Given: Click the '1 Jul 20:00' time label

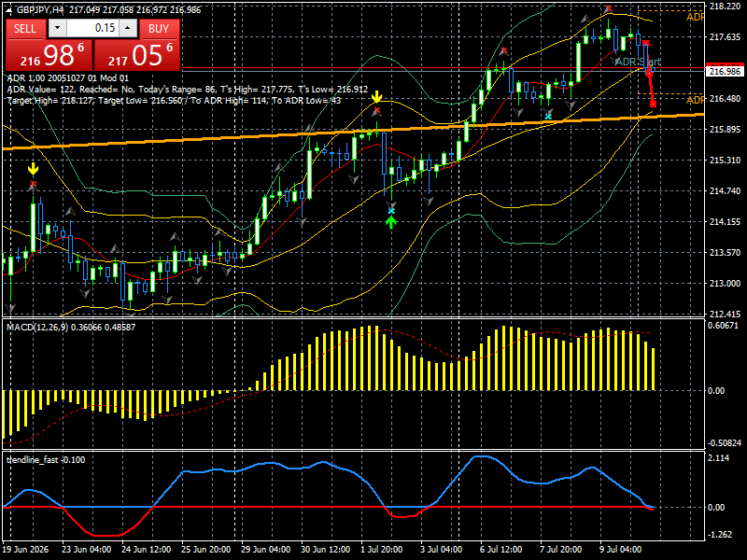Looking at the screenshot, I should coord(382,550).
